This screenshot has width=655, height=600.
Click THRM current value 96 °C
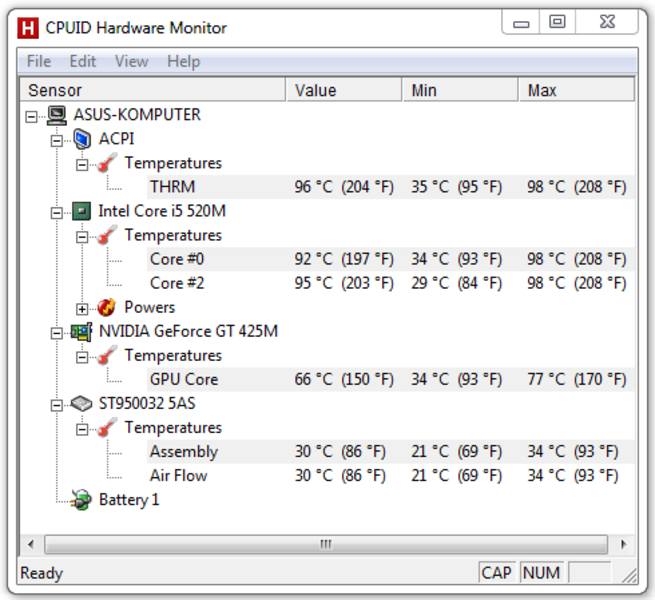point(344,187)
